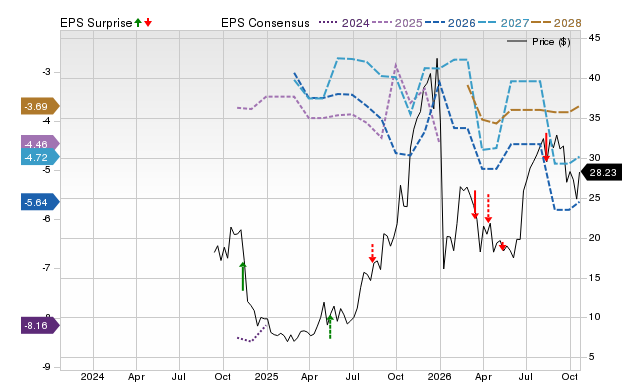This screenshot has height=382, width=640.
Task: Click the green up arrow in EPS Surprise legend
Action: click(x=138, y=23)
